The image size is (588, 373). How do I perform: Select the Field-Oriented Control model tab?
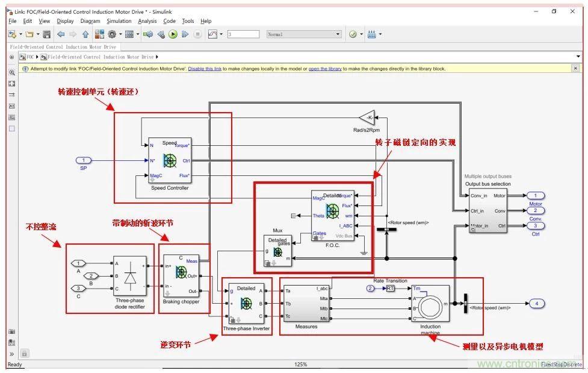pyautogui.click(x=63, y=46)
